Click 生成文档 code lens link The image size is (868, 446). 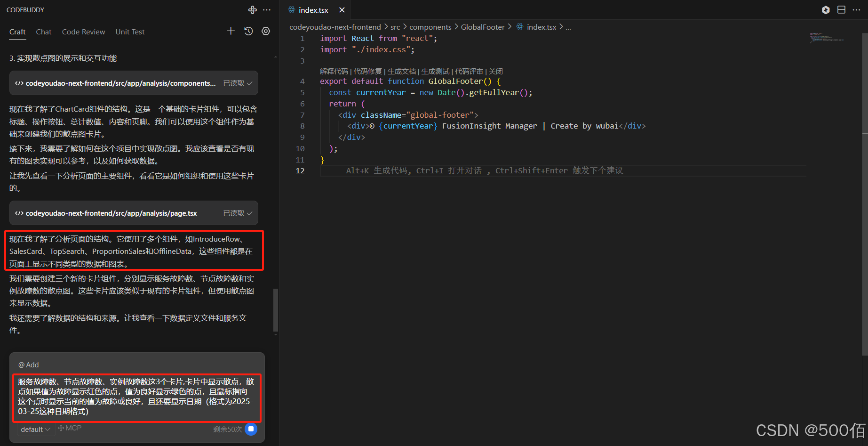click(x=402, y=72)
